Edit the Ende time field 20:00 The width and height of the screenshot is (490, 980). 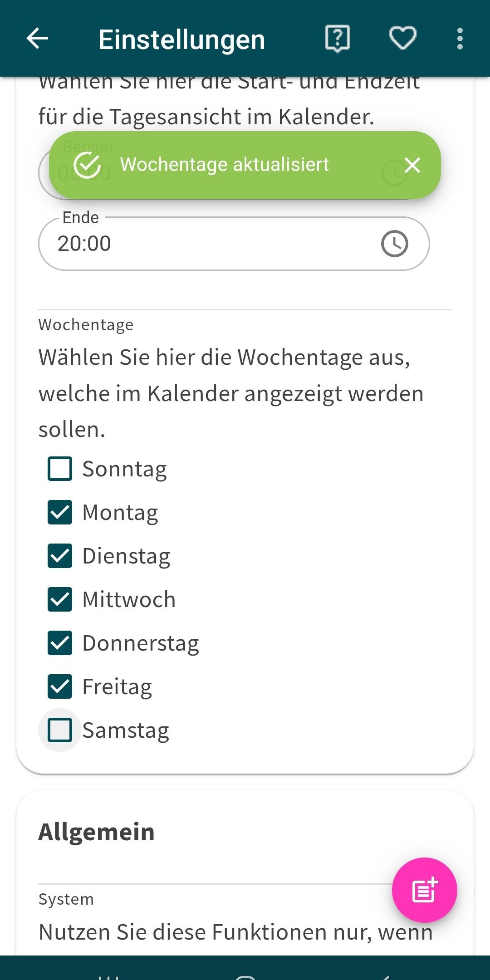(204, 244)
